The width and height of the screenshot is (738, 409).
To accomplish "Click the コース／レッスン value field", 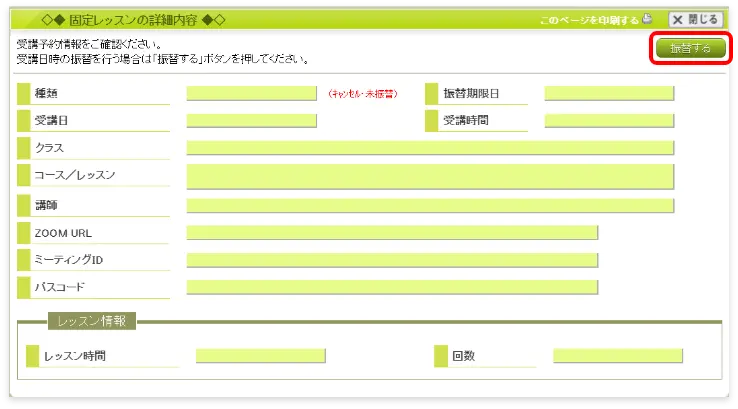I will 430,176.
